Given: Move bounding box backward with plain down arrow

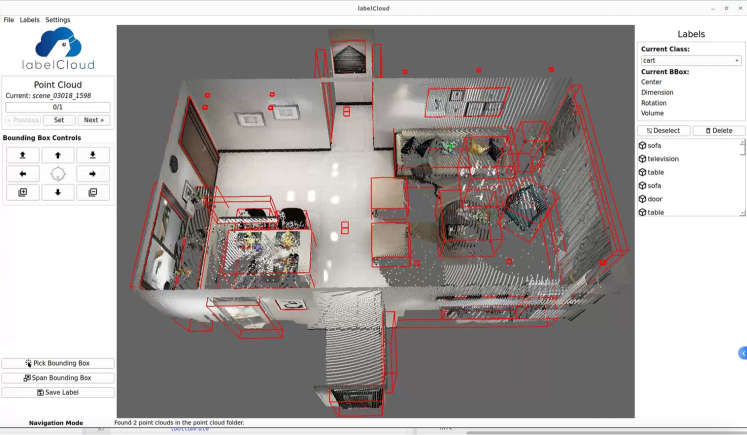Looking at the screenshot, I should [58, 192].
